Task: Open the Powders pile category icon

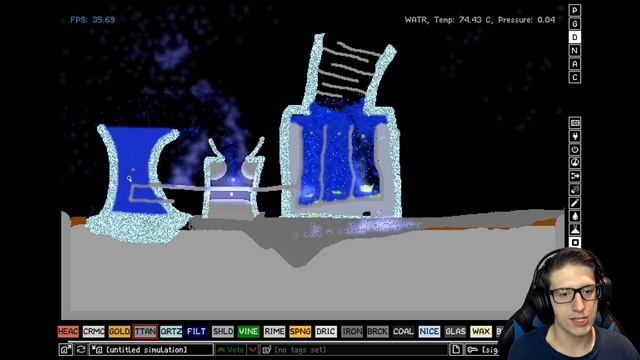Action: 575,229
